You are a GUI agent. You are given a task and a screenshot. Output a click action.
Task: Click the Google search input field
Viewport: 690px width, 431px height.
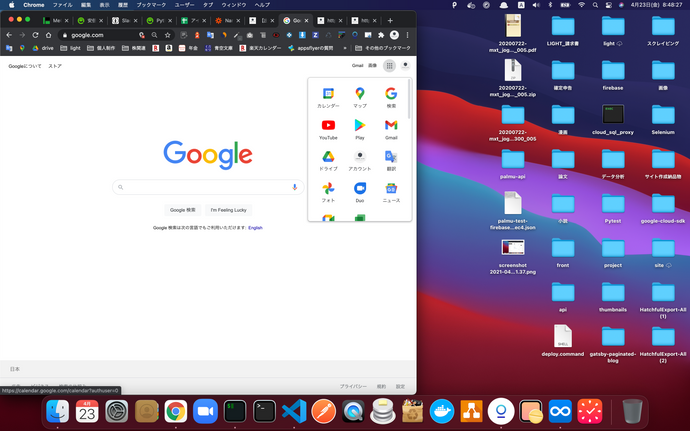[x=205, y=187]
